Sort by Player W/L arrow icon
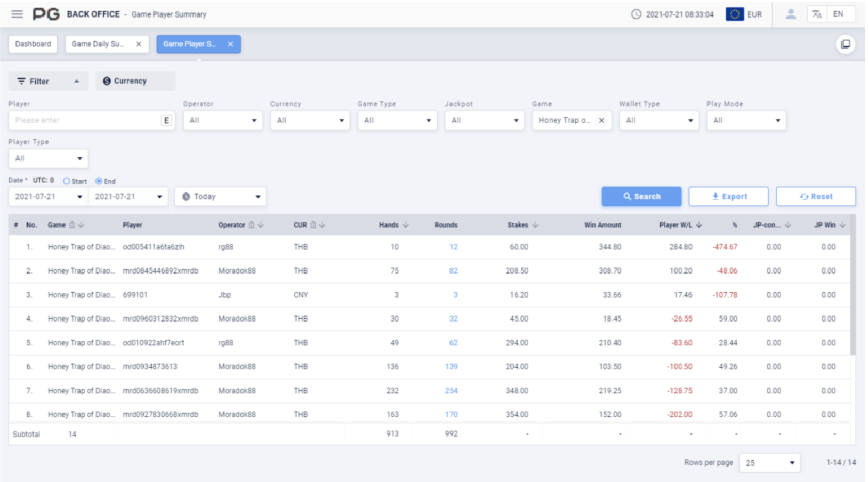 [699, 225]
